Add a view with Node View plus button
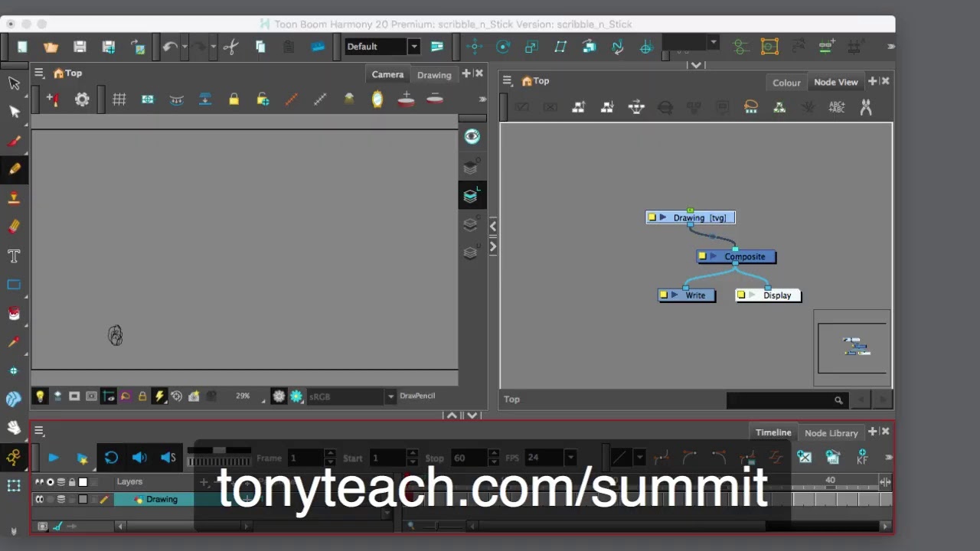 [x=872, y=81]
